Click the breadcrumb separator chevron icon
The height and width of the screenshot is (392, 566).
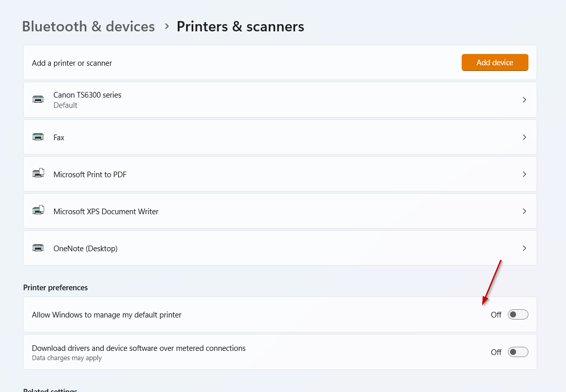[x=167, y=26]
